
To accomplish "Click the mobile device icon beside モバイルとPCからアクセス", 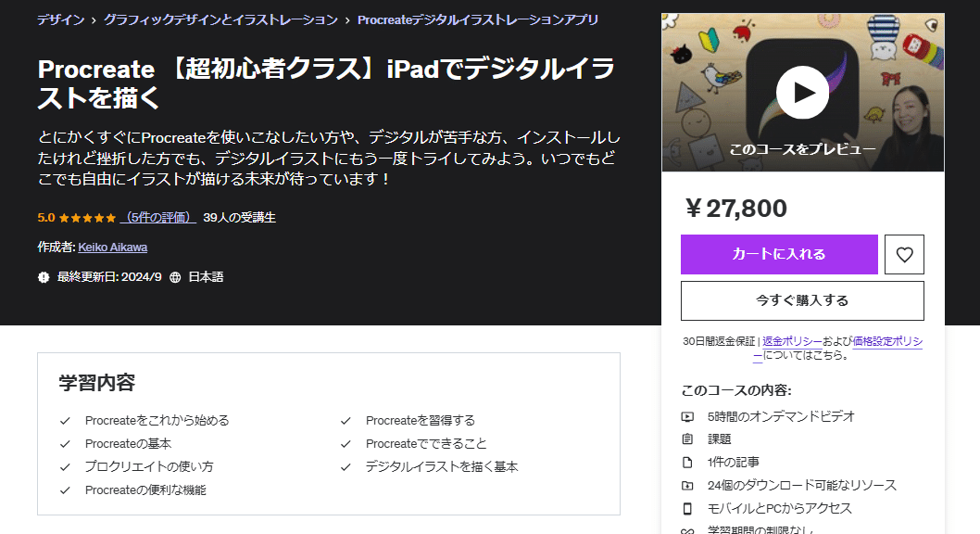I will 686,507.
